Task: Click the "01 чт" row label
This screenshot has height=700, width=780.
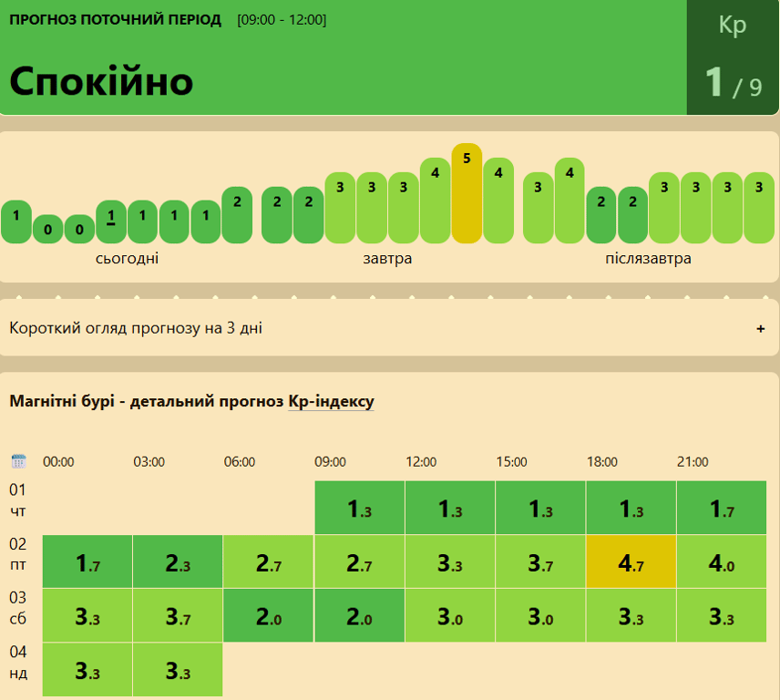Action: click(x=17, y=500)
